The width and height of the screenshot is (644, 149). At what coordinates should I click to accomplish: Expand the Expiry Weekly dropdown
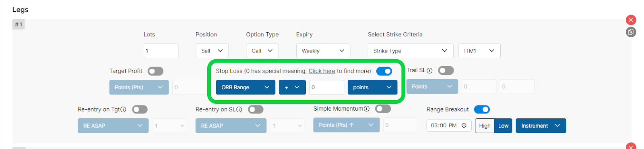(x=323, y=51)
